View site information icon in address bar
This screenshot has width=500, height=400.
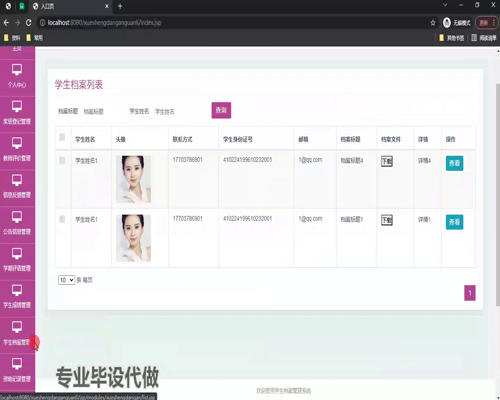pos(42,23)
